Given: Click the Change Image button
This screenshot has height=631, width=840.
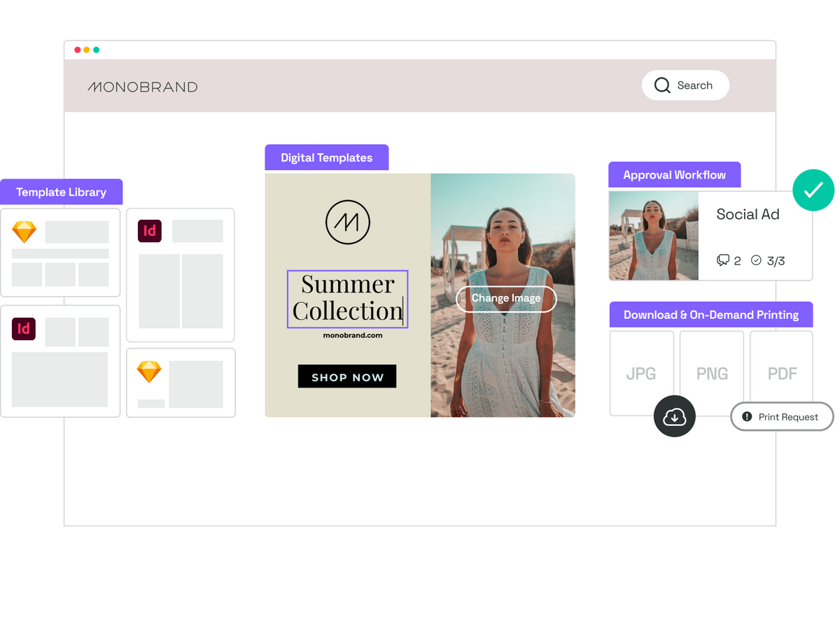Looking at the screenshot, I should coord(506,299).
